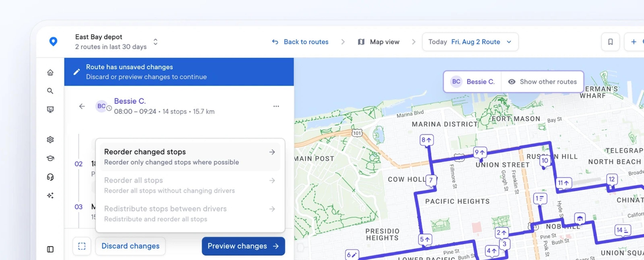644x260 pixels.
Task: Open the graduation cap learning icon
Action: 50,158
